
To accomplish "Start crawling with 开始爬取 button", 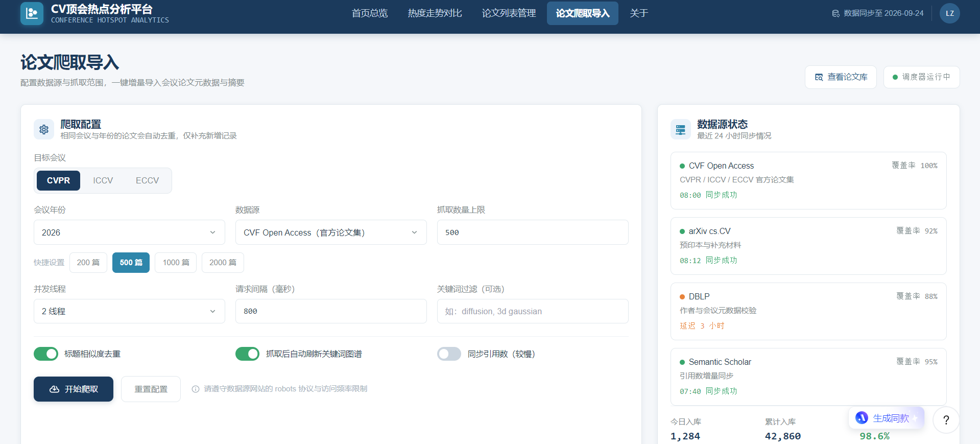I will pyautogui.click(x=74, y=389).
